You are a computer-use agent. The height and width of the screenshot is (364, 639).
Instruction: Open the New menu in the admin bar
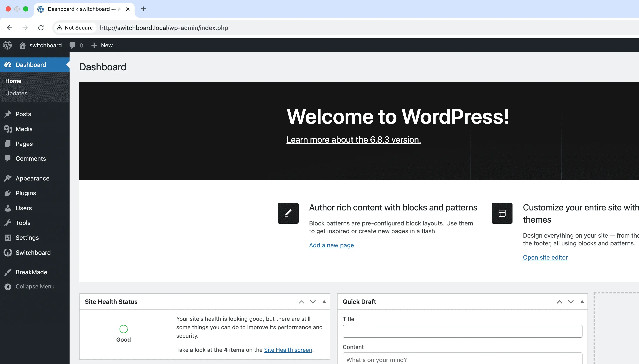(102, 45)
